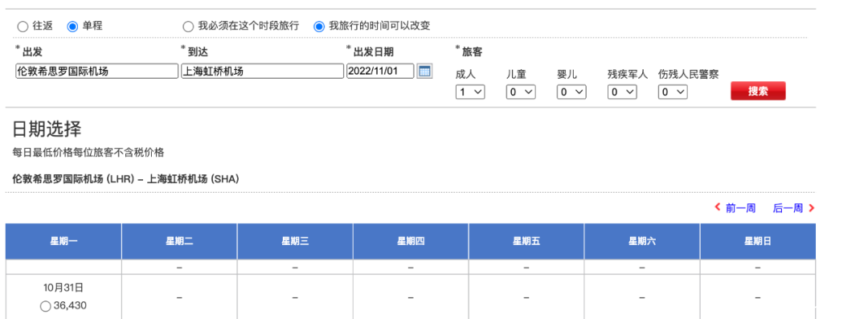The width and height of the screenshot is (868, 319).
Task: Select the 往返 round-trip radio button
Action: pyautogui.click(x=23, y=26)
